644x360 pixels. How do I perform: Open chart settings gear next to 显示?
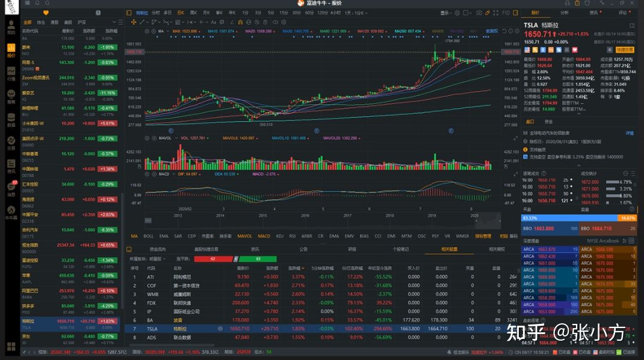tap(457, 13)
